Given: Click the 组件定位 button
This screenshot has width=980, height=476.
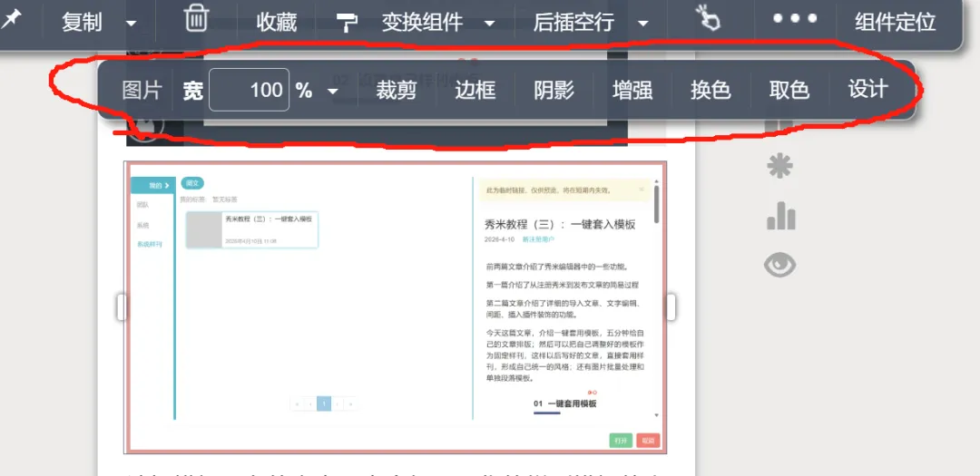Looking at the screenshot, I should pyautogui.click(x=895, y=23).
